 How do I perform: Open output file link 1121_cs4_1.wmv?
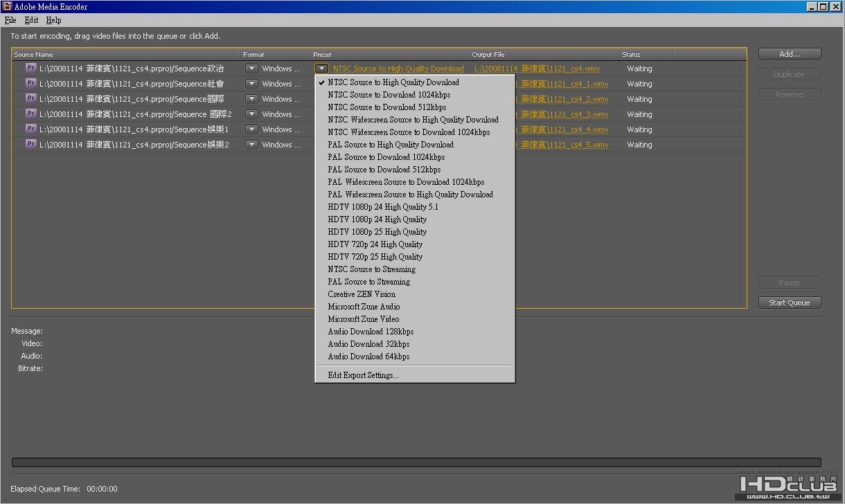point(562,84)
